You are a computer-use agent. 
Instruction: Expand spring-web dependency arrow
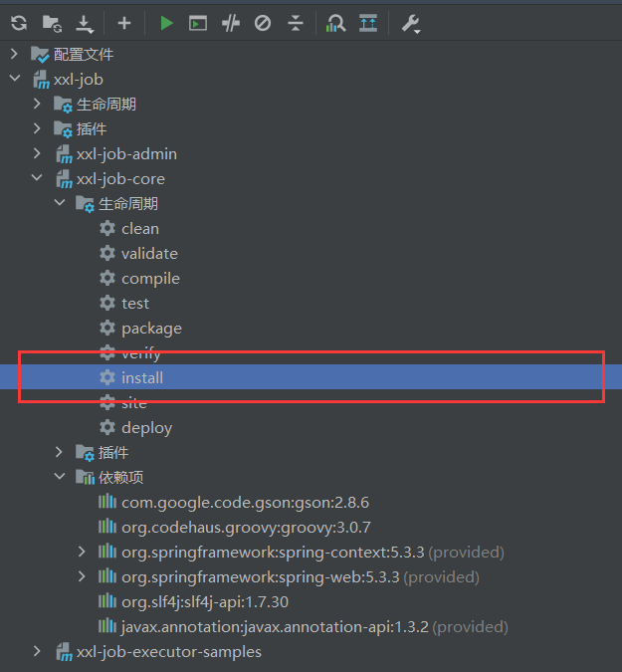(82, 576)
